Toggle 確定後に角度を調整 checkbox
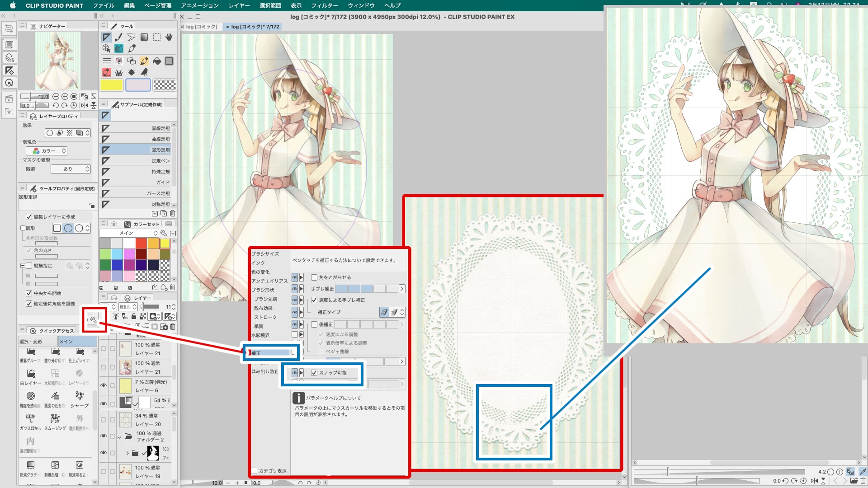Viewport: 868px width, 488px height. (x=29, y=304)
